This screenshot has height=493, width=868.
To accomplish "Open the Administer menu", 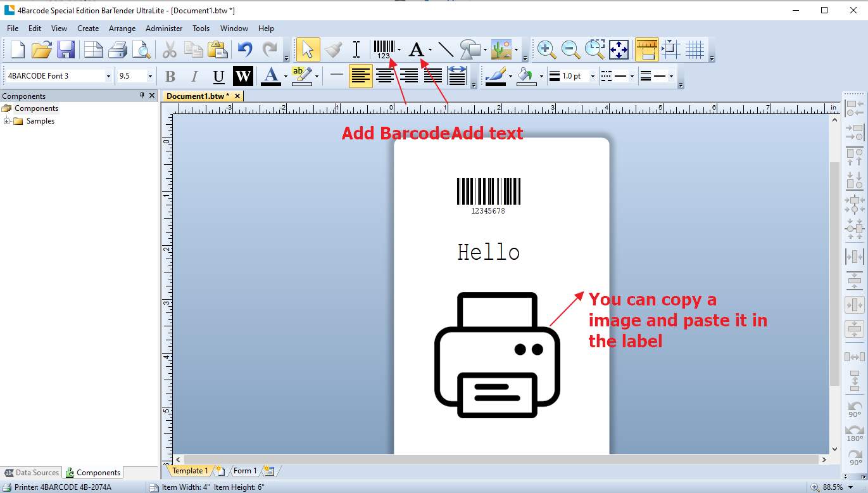I will click(x=164, y=29).
